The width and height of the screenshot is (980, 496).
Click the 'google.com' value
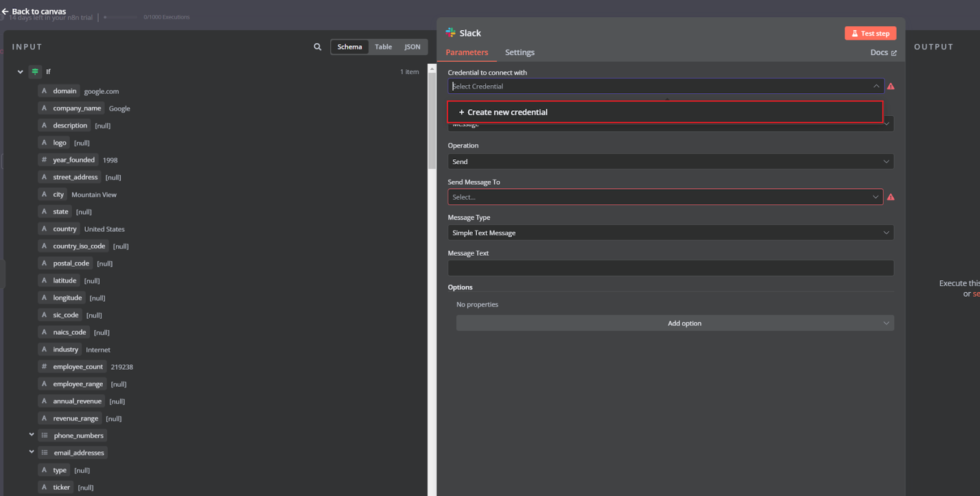(x=102, y=91)
